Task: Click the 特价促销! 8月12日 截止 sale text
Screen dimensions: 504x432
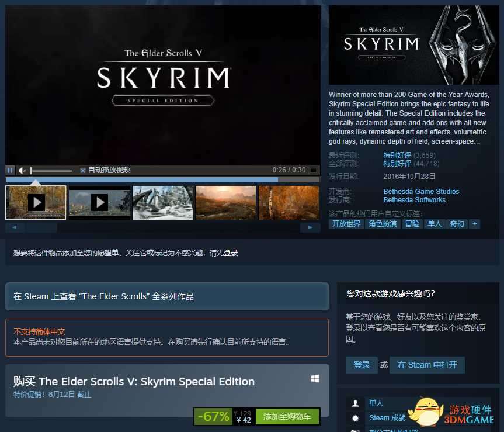Action: (x=53, y=395)
